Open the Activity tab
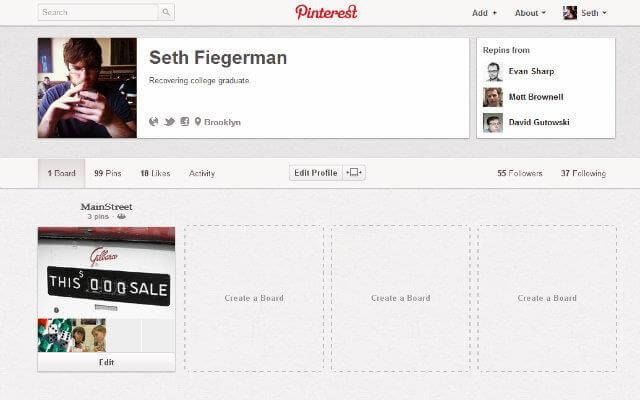Viewport: 640px width, 400px height. [202, 173]
